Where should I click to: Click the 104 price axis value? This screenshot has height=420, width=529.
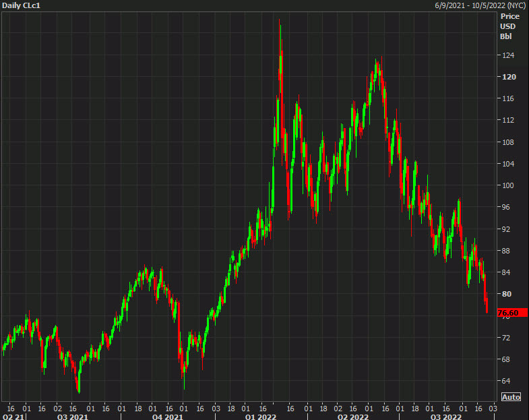click(508, 164)
